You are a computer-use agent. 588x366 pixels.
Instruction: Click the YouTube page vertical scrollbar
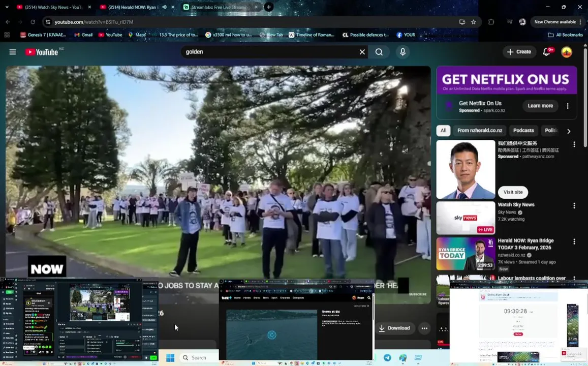point(585,98)
